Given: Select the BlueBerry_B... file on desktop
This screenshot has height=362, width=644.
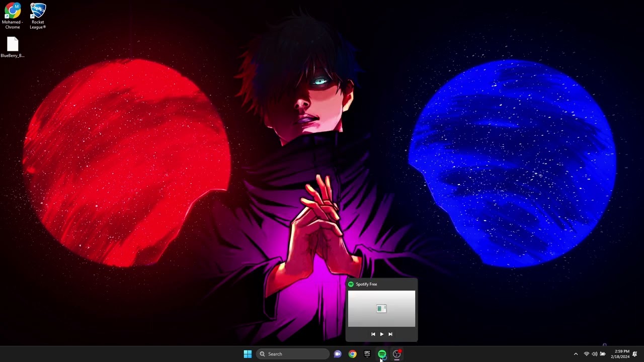Looking at the screenshot, I should pyautogui.click(x=13, y=48).
